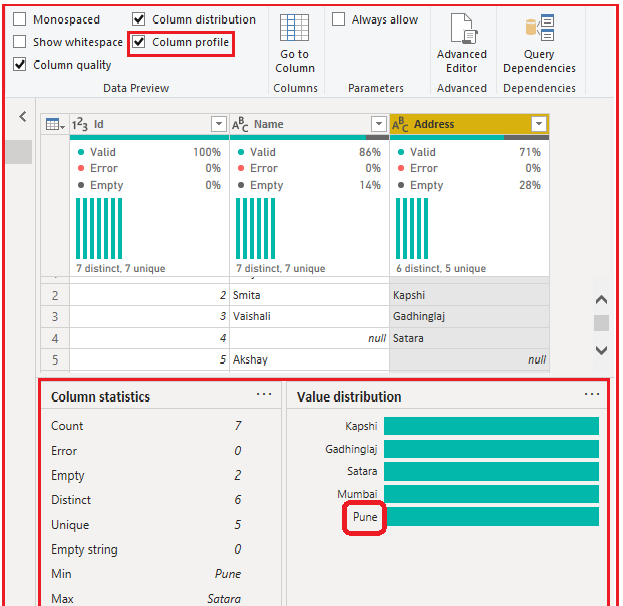Select the cell containing Smita

[x=309, y=295]
